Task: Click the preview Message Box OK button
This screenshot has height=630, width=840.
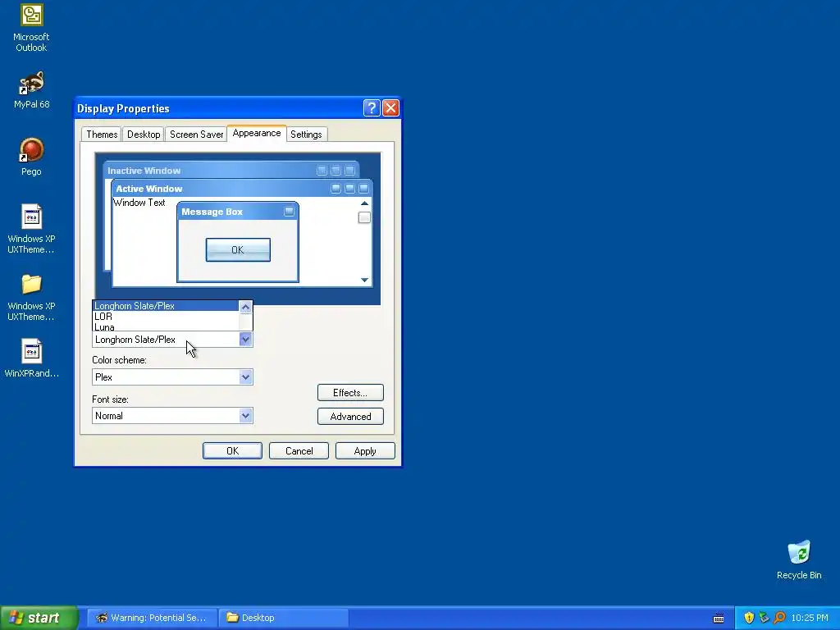Action: point(238,250)
